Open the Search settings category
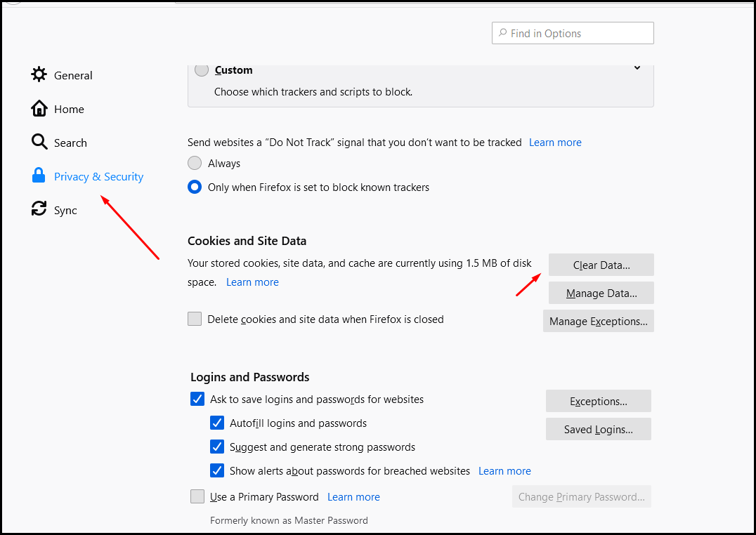756x535 pixels. pyautogui.click(x=70, y=143)
